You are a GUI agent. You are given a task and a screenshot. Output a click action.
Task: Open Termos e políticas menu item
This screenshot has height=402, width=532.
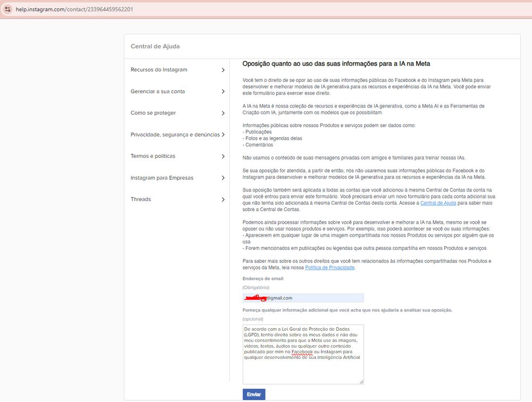click(153, 156)
